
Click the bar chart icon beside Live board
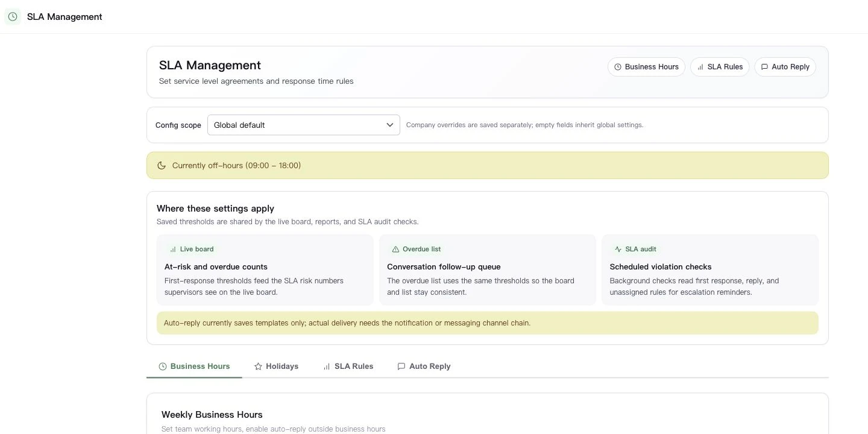coord(173,249)
